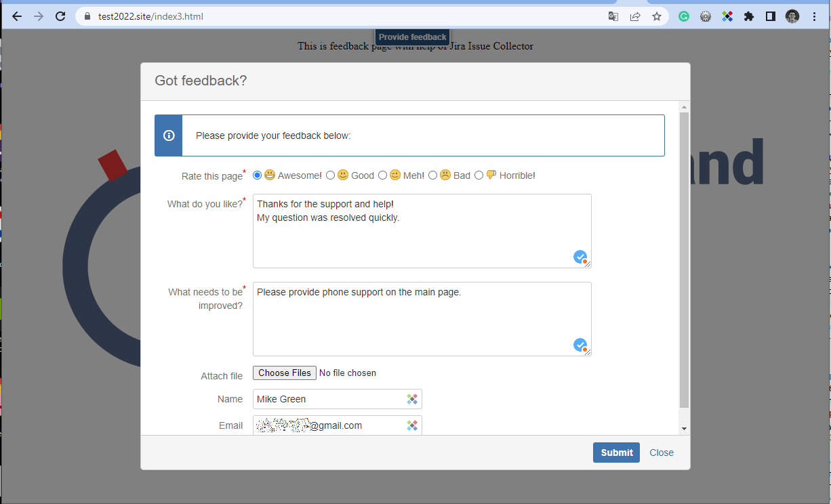The width and height of the screenshot is (831, 504).
Task: Bookmark this page with star icon
Action: (x=657, y=16)
